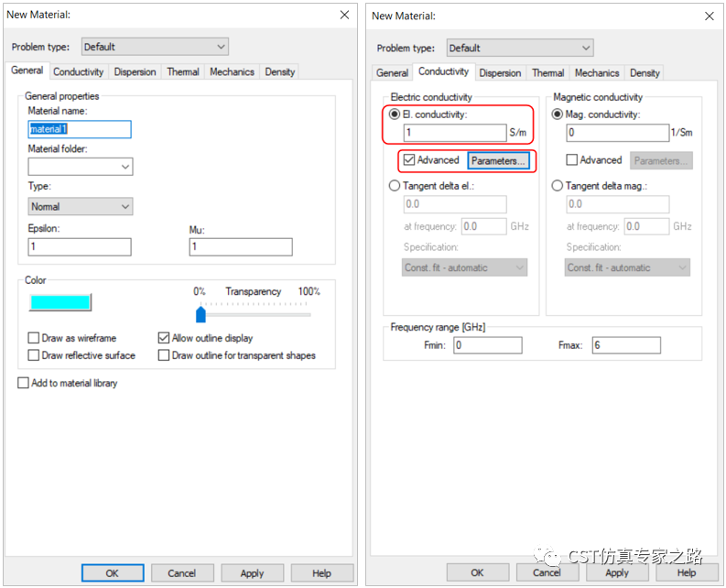Select Conductivity tab in right dialog
Viewport: 726px width, 588px height.
443,71
